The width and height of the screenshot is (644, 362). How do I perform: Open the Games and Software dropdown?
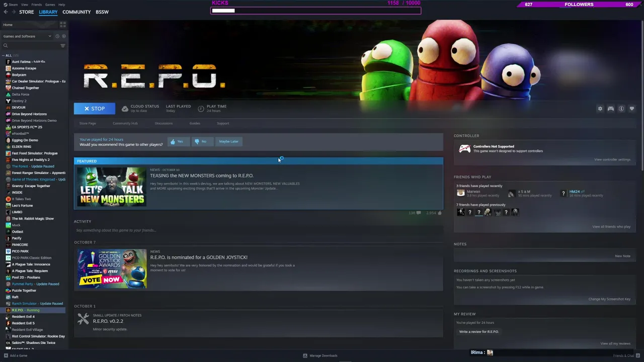[27, 36]
